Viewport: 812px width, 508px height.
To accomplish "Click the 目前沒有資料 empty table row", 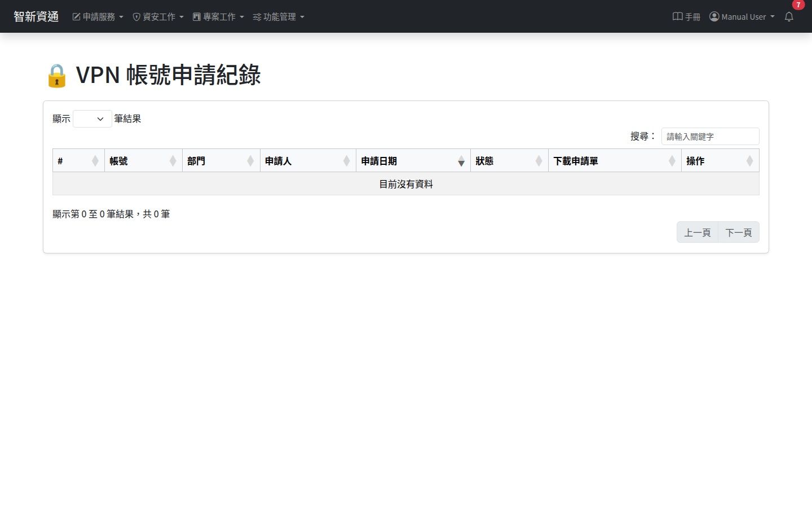I will coord(406,184).
